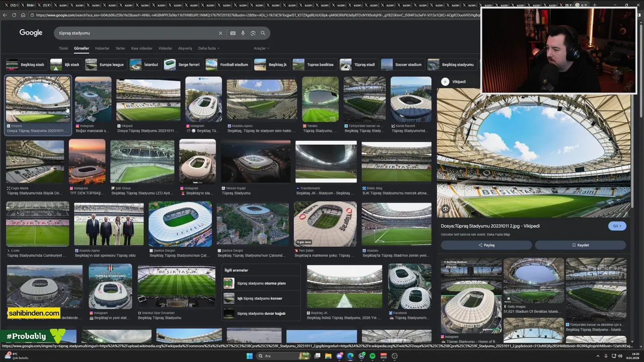Viewport: 644px width, 362px height.
Task: Open Discord from the taskbar
Action: tap(339, 356)
